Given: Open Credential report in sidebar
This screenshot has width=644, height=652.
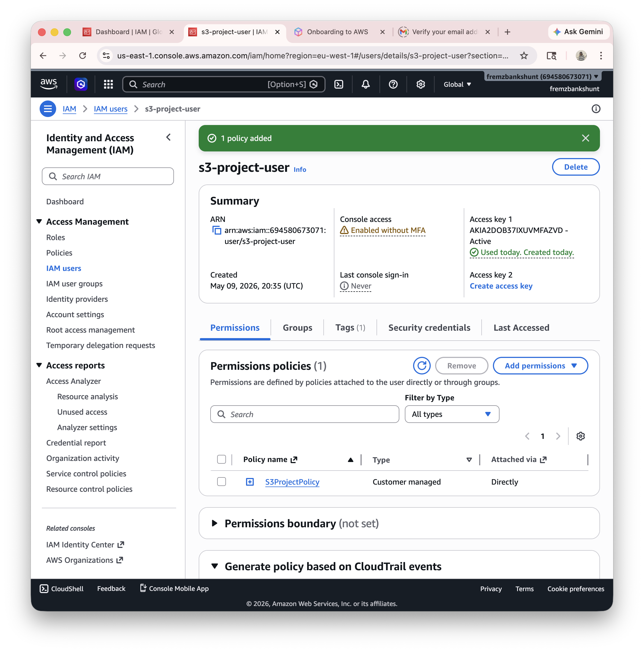Looking at the screenshot, I should click(x=76, y=442).
